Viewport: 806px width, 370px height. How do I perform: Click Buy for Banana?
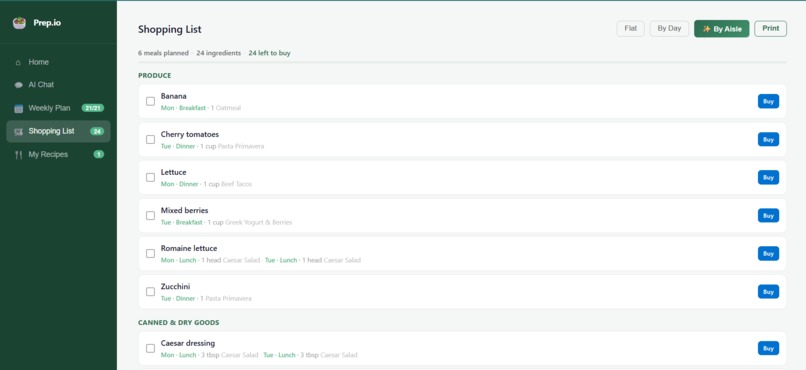[x=768, y=101]
